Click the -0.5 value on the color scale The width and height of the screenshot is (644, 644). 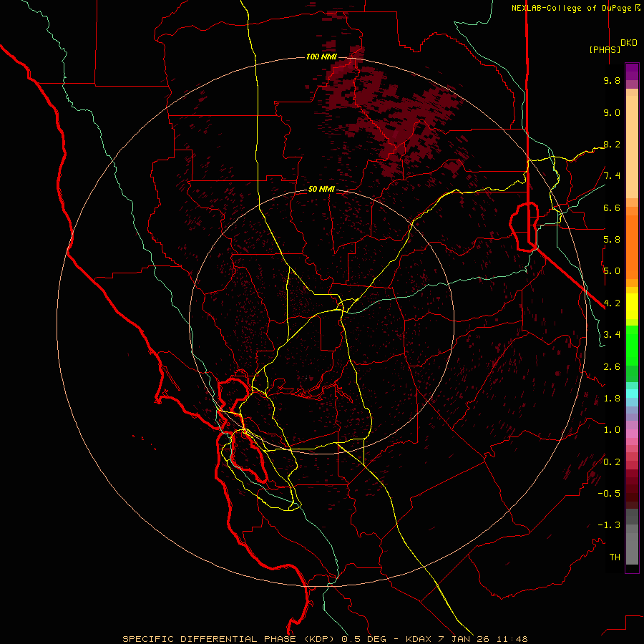pos(609,494)
